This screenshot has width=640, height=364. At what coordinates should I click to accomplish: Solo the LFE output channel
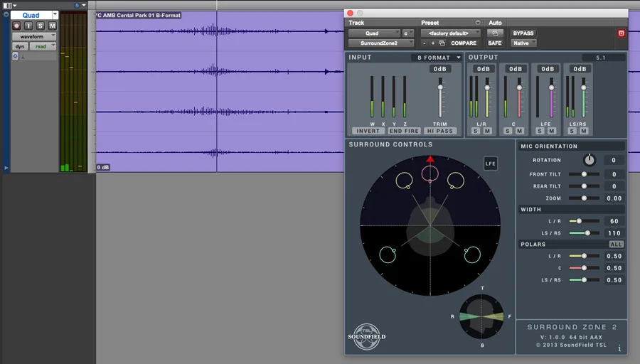point(540,131)
